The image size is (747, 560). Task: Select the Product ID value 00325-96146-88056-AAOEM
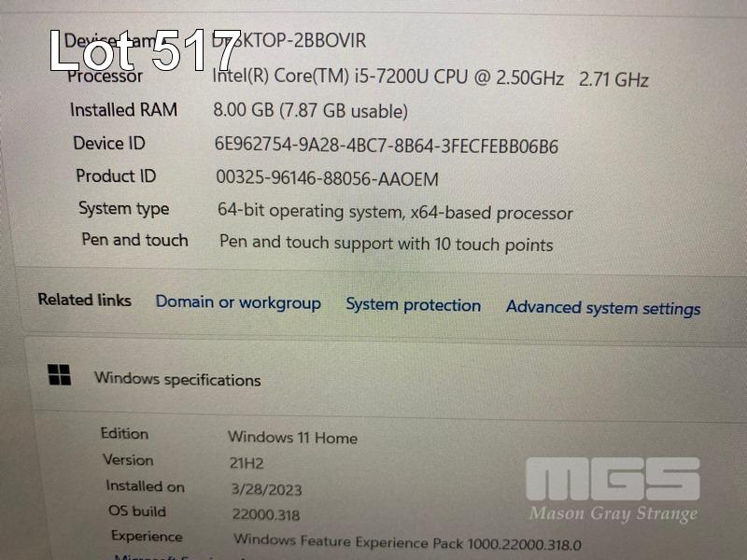click(328, 178)
